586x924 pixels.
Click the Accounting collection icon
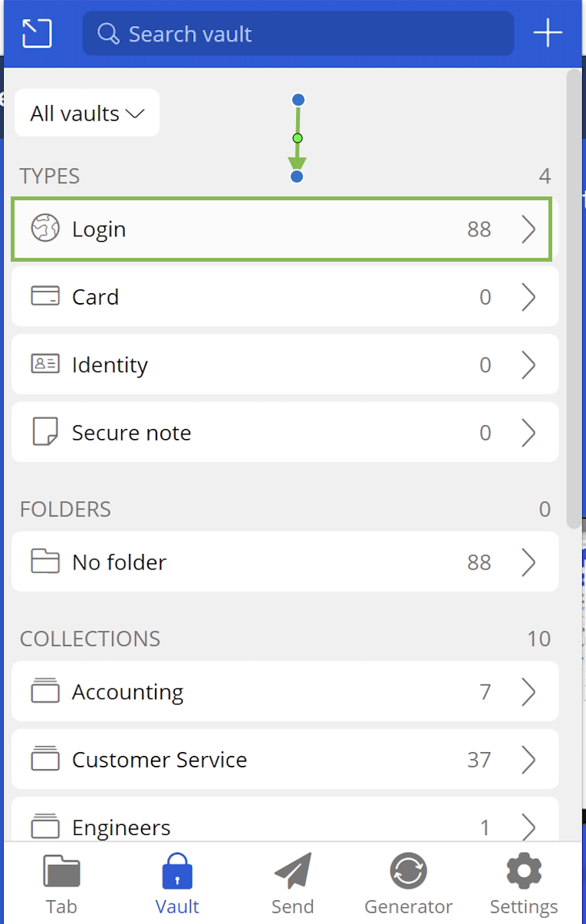pyautogui.click(x=45, y=691)
